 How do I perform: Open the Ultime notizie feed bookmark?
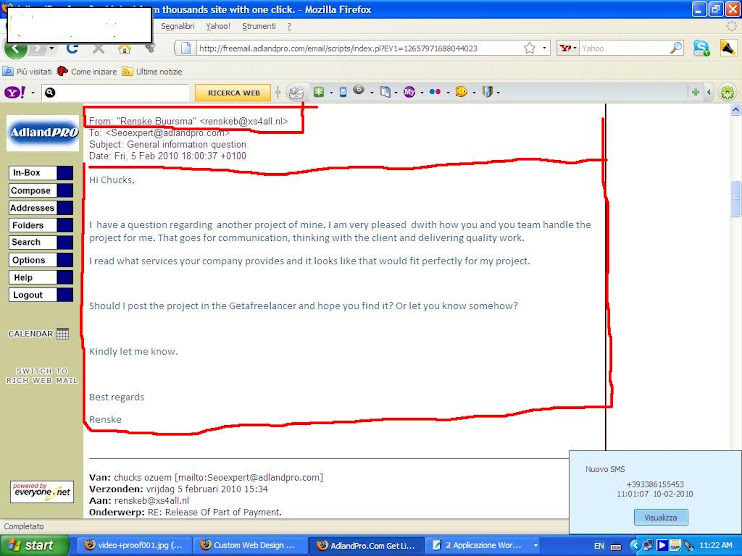click(x=152, y=72)
